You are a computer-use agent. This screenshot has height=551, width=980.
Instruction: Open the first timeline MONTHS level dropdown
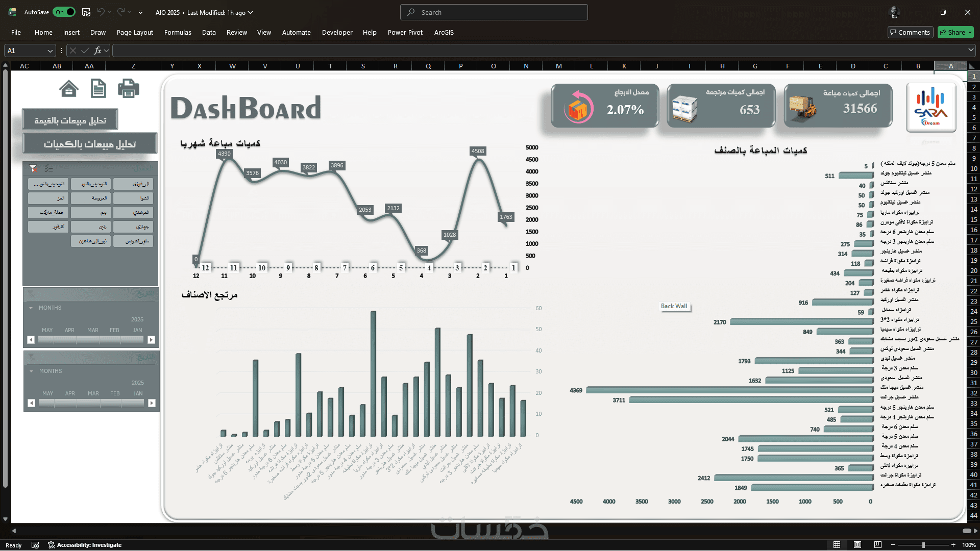point(31,308)
